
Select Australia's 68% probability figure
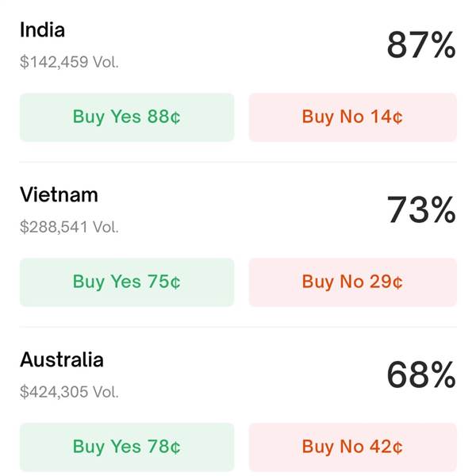click(x=421, y=374)
